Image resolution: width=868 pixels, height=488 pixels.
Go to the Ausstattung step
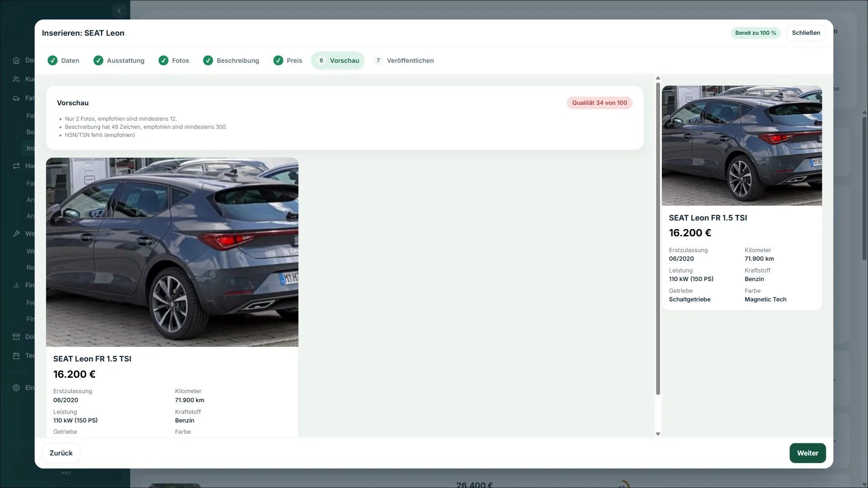coord(119,61)
